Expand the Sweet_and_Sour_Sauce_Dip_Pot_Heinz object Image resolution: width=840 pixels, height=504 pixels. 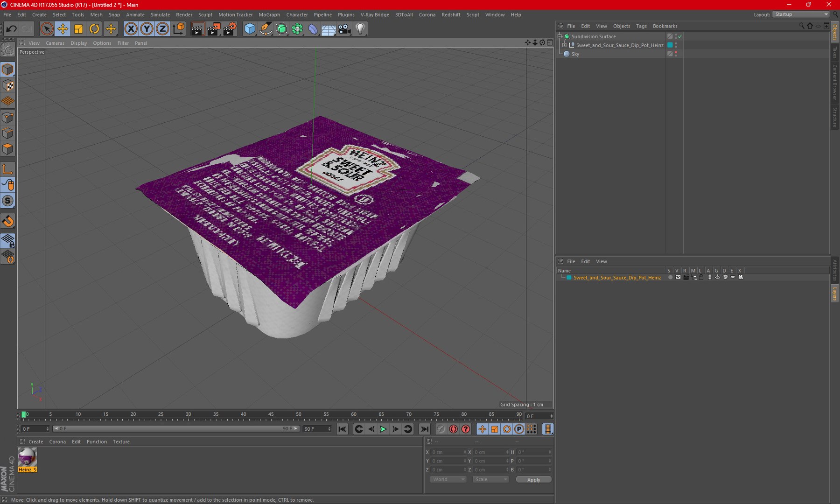click(564, 45)
